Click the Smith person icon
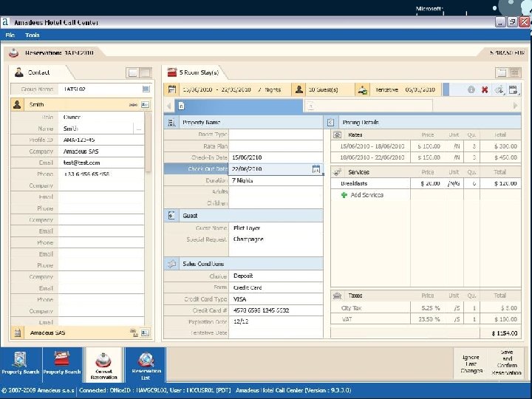Screen dimensions: 532x399 [17, 104]
